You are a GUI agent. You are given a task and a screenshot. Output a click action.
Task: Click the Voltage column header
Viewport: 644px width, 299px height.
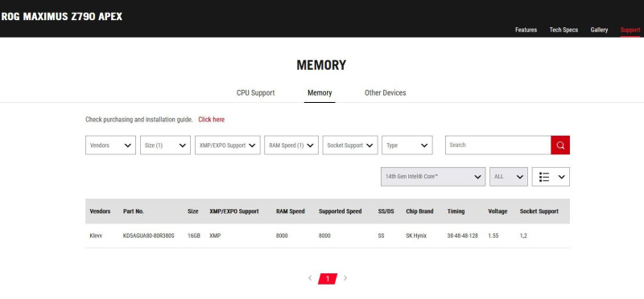coord(497,211)
